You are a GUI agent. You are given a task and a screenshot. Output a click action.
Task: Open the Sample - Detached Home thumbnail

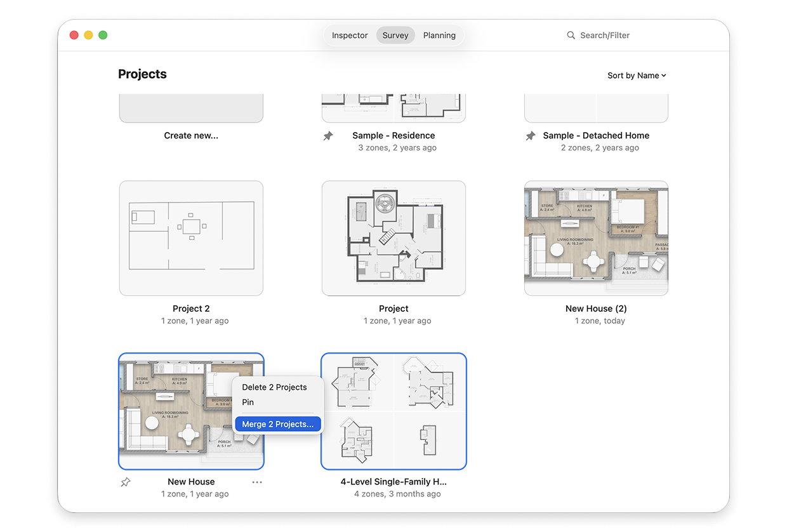coord(596,109)
